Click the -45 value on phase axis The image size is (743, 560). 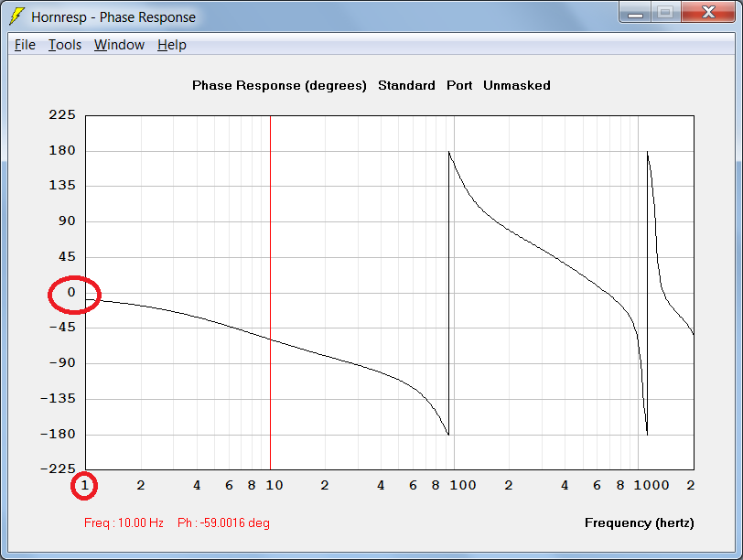pyautogui.click(x=61, y=328)
